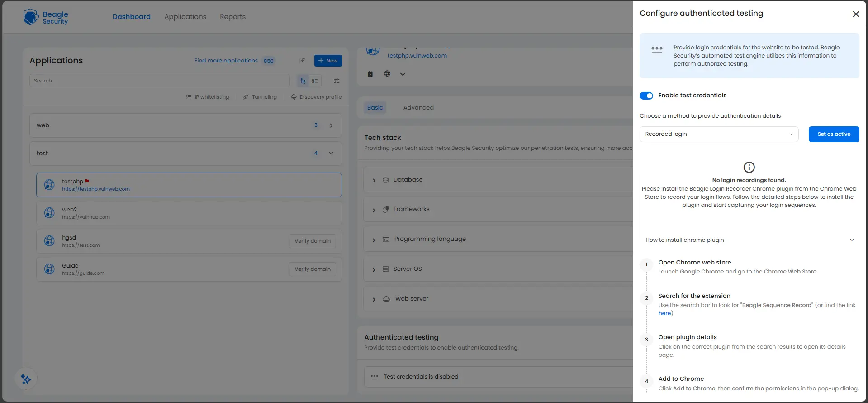Click the AI sparkle assistant icon
This screenshot has height=403, width=868.
26,379
